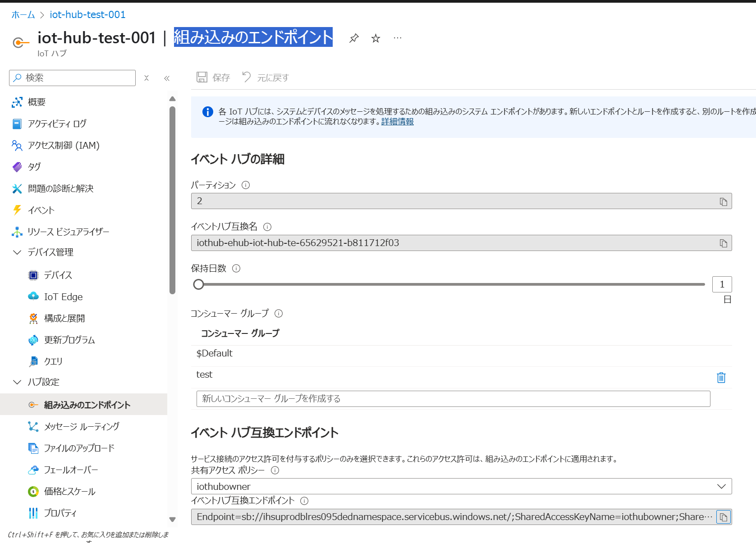Show info tooltip for イベントハブ互換エンドポイント

point(304,501)
